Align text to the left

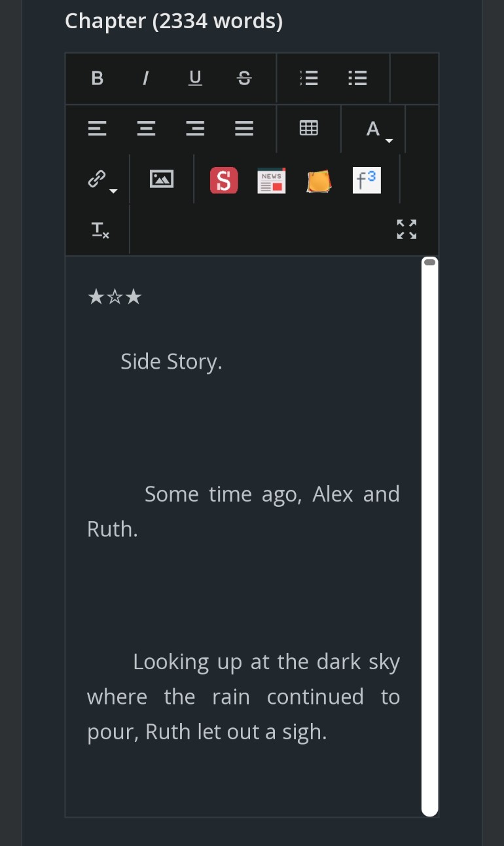click(x=98, y=128)
